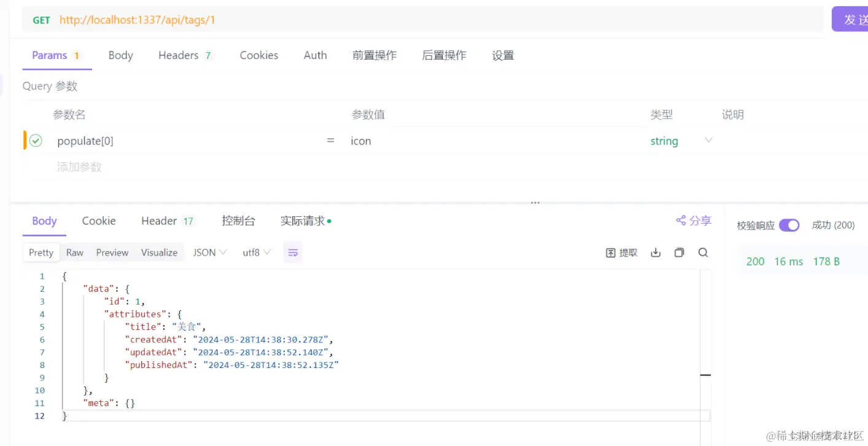Viewport: 868px width, 446px height.
Task: Click the 16 ms response time
Action: pyautogui.click(x=789, y=262)
